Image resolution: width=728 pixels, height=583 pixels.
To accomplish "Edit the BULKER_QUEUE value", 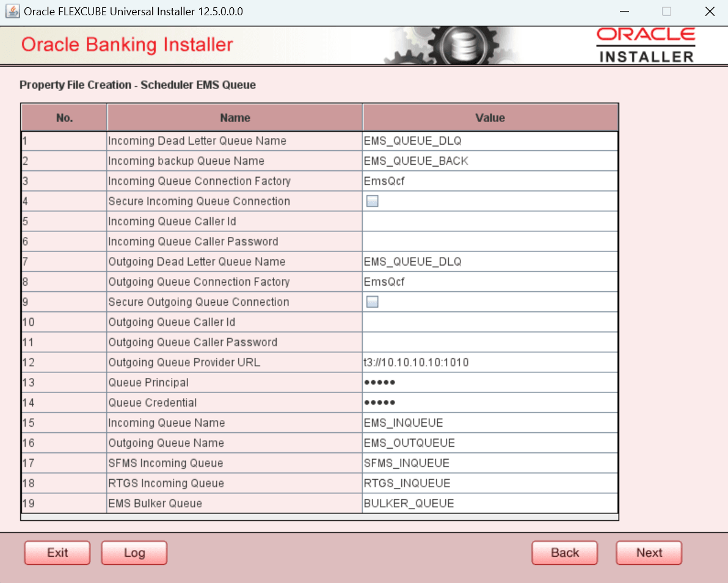I will pos(490,503).
